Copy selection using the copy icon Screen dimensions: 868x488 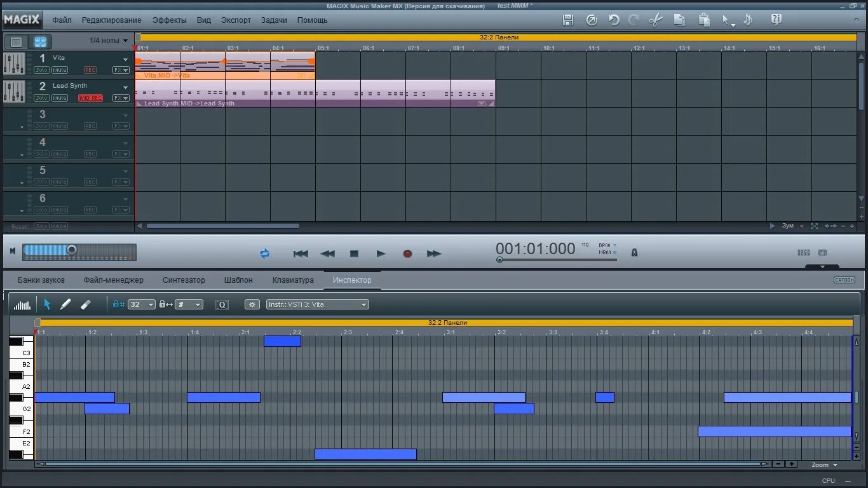[679, 20]
